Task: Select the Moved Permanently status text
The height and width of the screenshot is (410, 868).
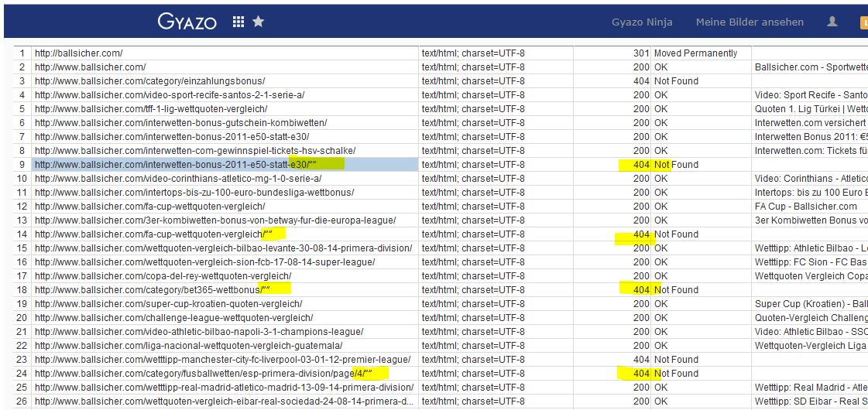Action: (x=695, y=53)
